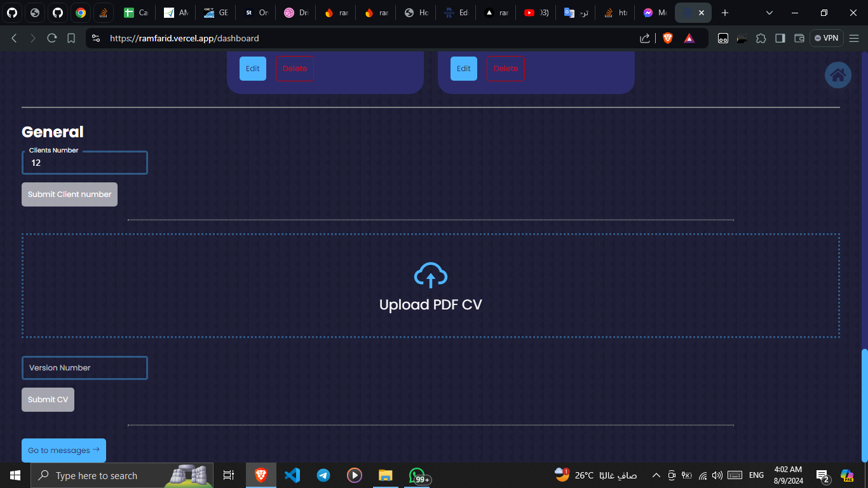Open the notifications center icon

click(x=822, y=475)
